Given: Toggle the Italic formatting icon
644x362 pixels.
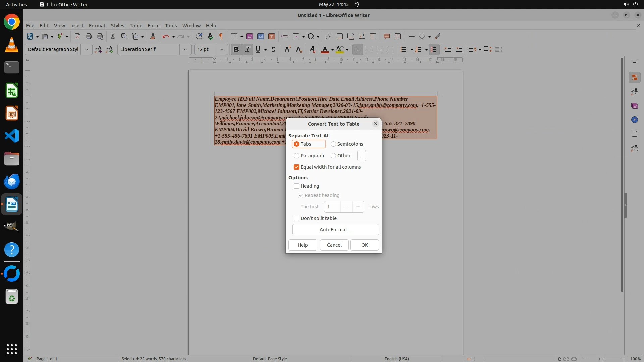Looking at the screenshot, I should click(x=247, y=49).
